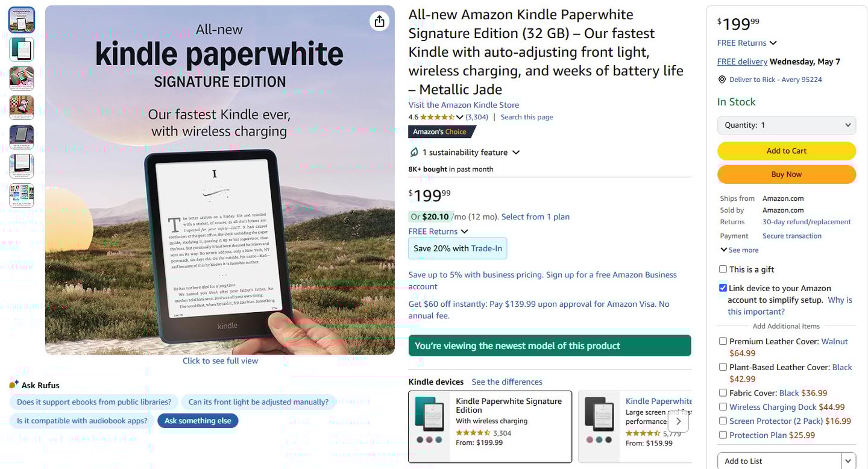Click the Ask Rufus sparkle icon
Image resolution: width=868 pixels, height=469 pixels.
coord(14,385)
